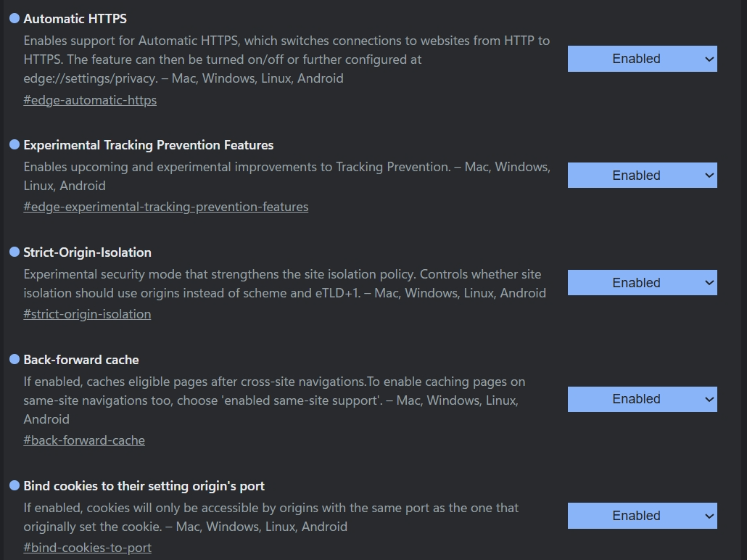Follow the #edge-automatic-https link
The width and height of the screenshot is (747, 560).
click(x=90, y=100)
